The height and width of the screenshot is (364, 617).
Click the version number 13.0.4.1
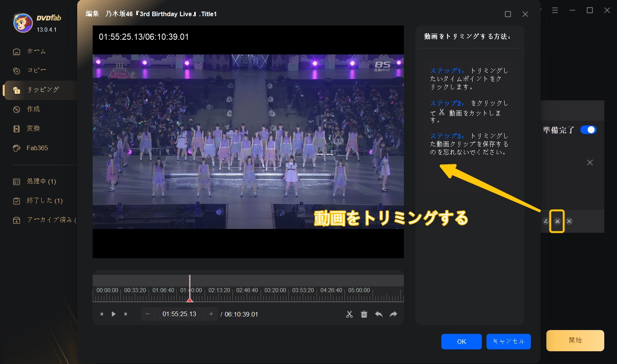coord(47,30)
